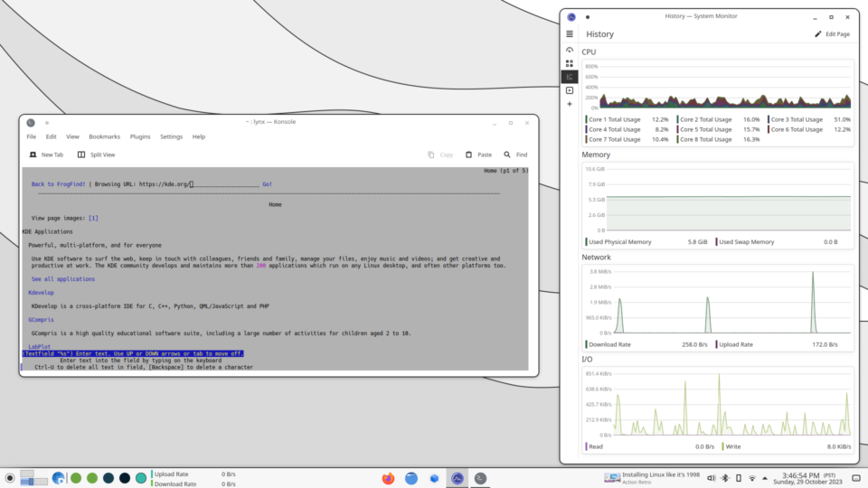
Task: Click virtual desktop pager on taskbar
Action: coord(33,478)
